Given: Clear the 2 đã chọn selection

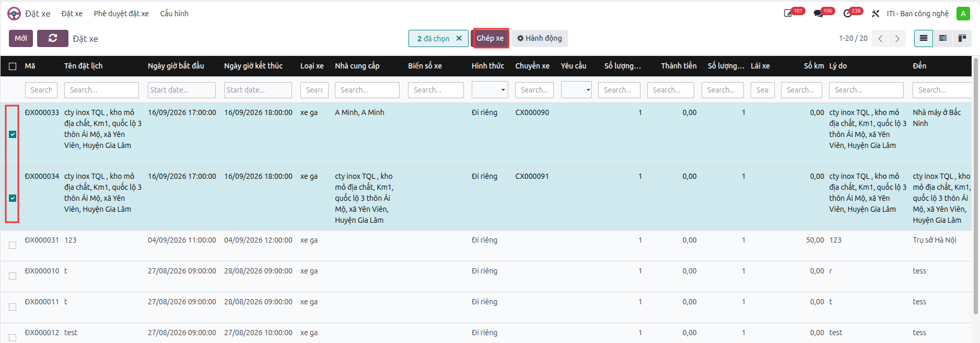Looking at the screenshot, I should [459, 38].
